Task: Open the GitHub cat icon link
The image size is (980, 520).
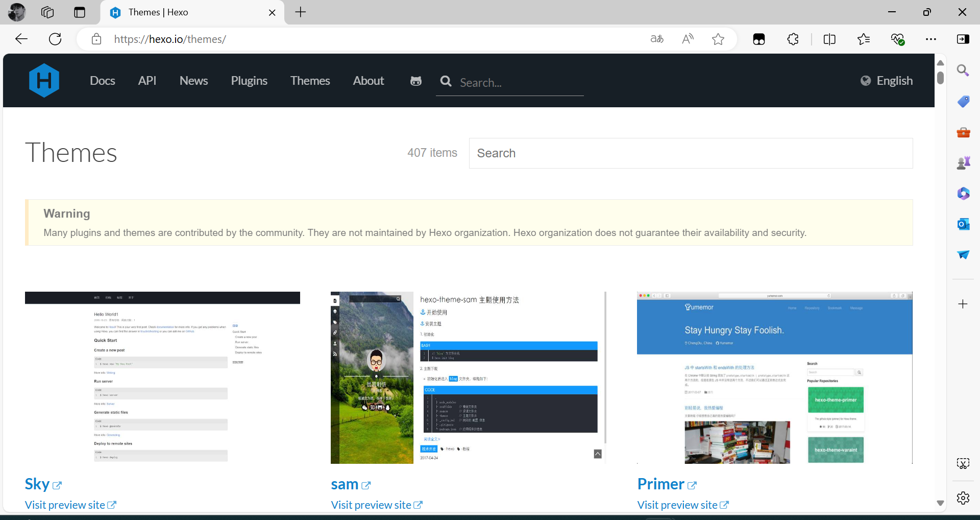Action: (x=416, y=81)
